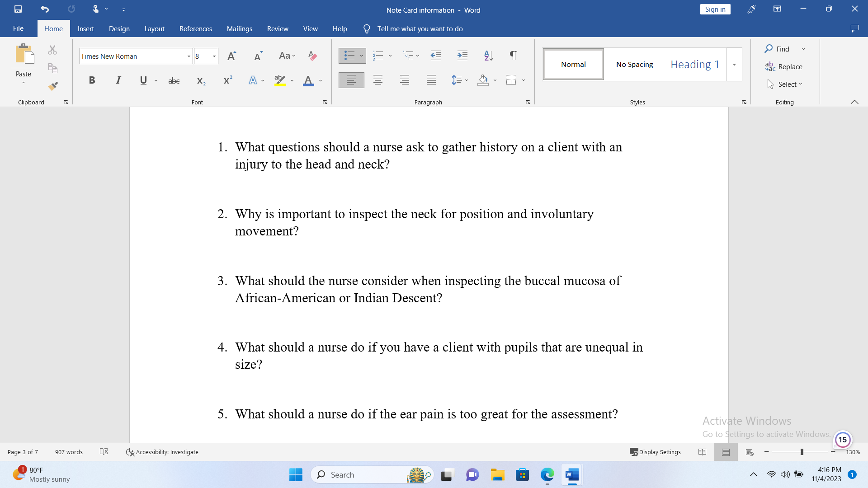868x488 pixels.
Task: Open Text Effects and Typography
Action: pos(253,80)
